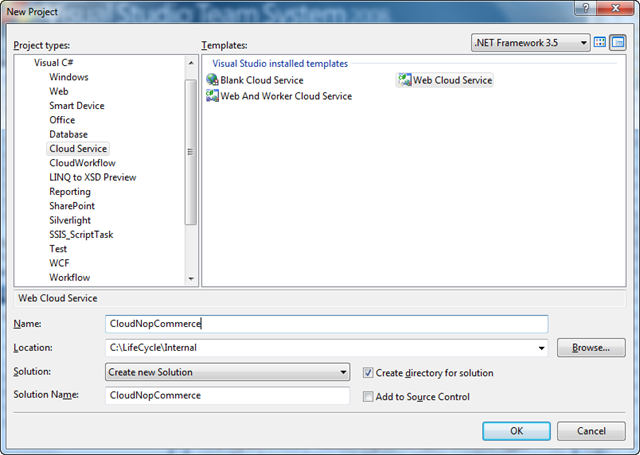640x455 pixels.
Task: Close the New Project dialog
Action: (616, 8)
